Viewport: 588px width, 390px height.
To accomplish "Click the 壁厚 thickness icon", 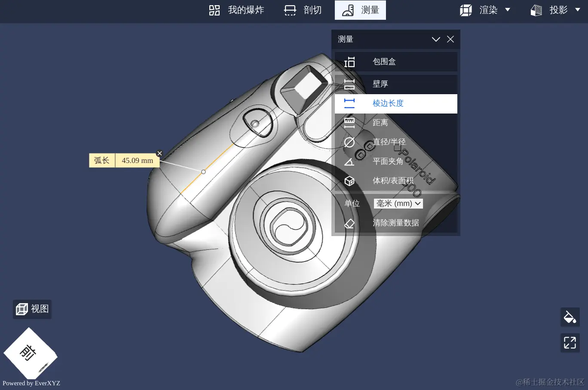I will (349, 84).
